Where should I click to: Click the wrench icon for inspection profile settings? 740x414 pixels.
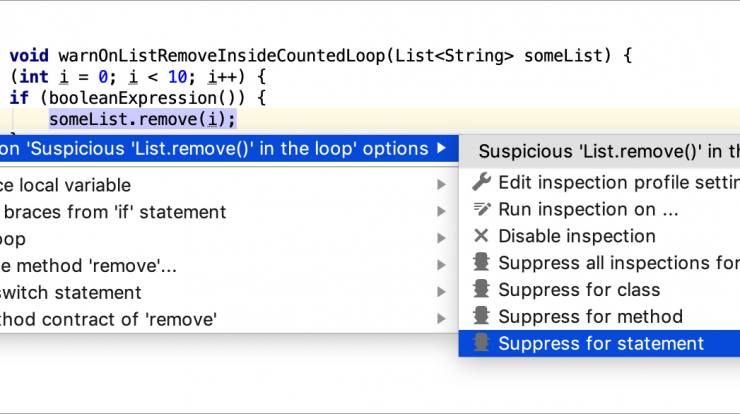pyautogui.click(x=481, y=182)
